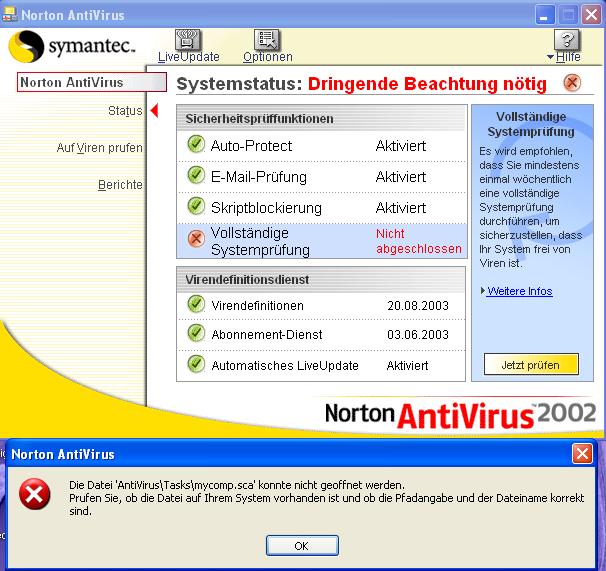Open Auf Viren prufen section
606x571 pixels.
click(x=99, y=148)
